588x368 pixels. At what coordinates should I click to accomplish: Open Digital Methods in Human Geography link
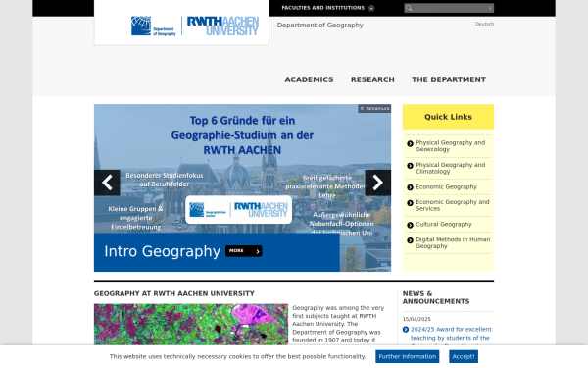pos(453,242)
